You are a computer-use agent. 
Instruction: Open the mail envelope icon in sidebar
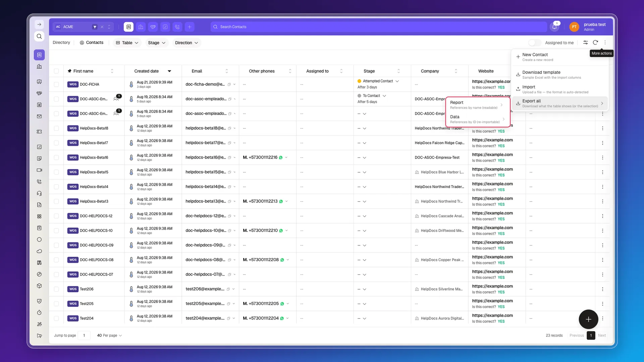(39, 116)
